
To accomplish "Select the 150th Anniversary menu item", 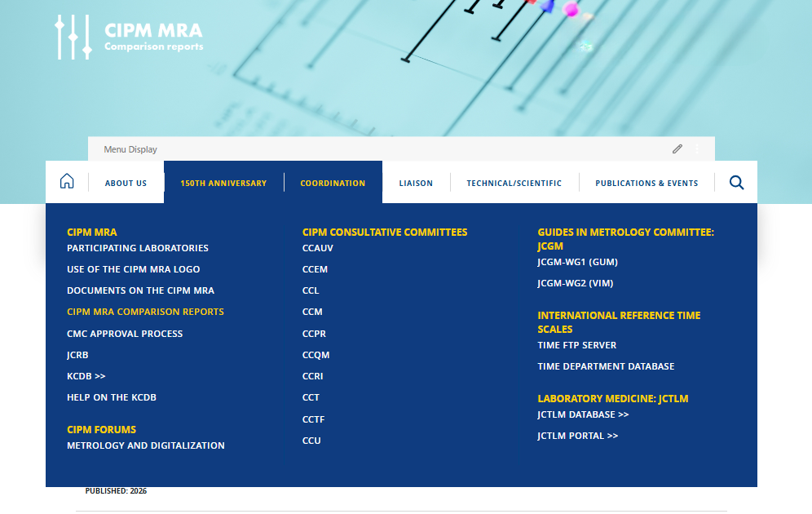I will 223,184.
